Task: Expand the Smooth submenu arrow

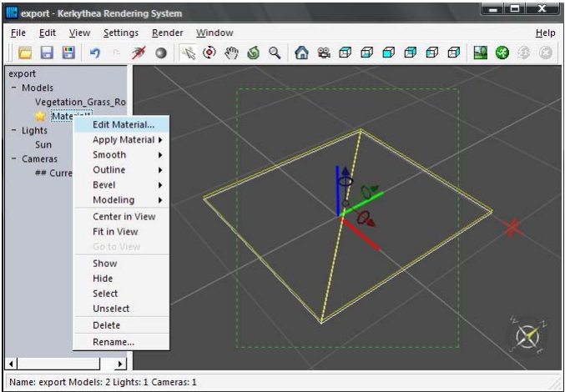Action: tap(160, 155)
